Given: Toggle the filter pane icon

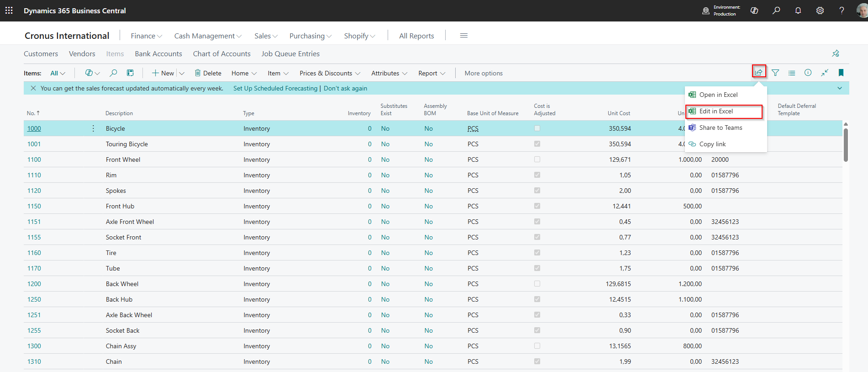Looking at the screenshot, I should (x=775, y=73).
